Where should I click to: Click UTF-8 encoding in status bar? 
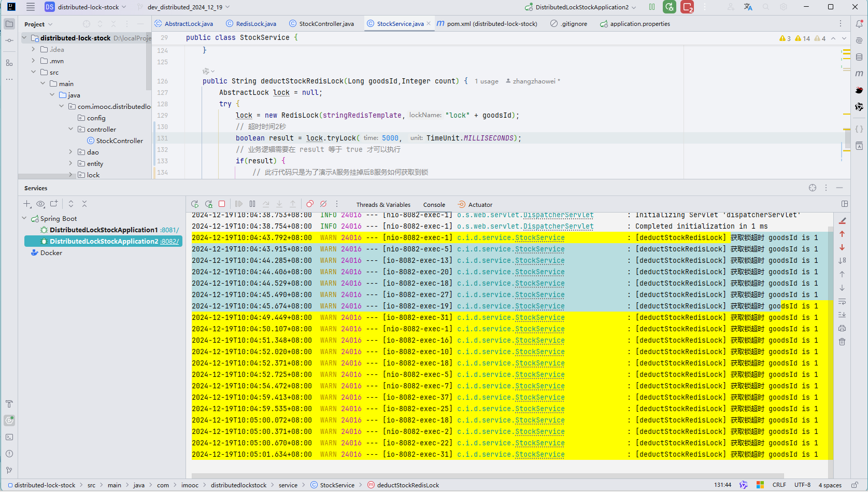[802, 485]
